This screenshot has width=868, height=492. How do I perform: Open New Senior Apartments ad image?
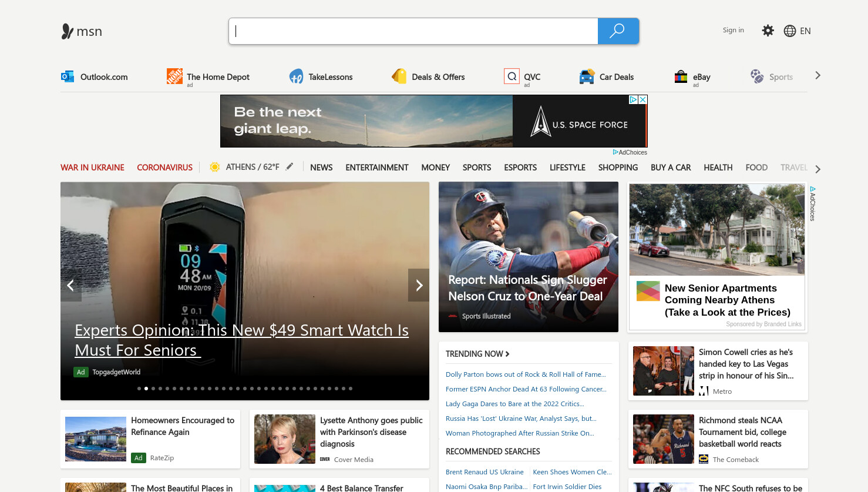click(x=717, y=230)
